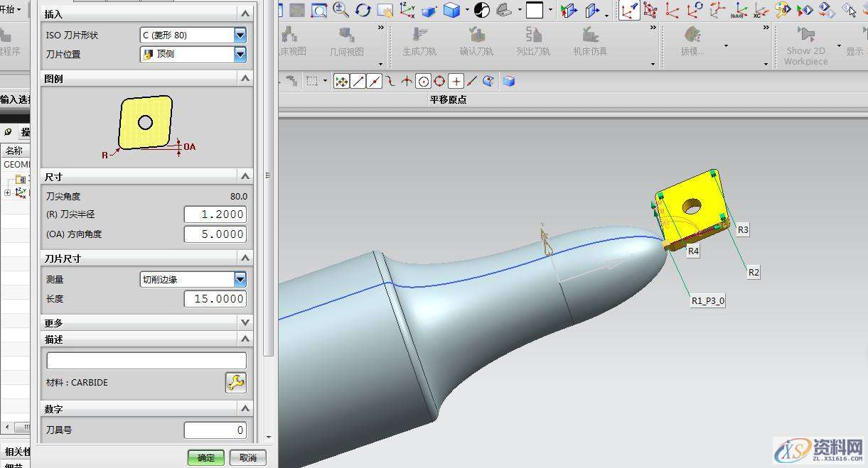
Task: Click the 刀具号 input field
Action: coord(215,430)
